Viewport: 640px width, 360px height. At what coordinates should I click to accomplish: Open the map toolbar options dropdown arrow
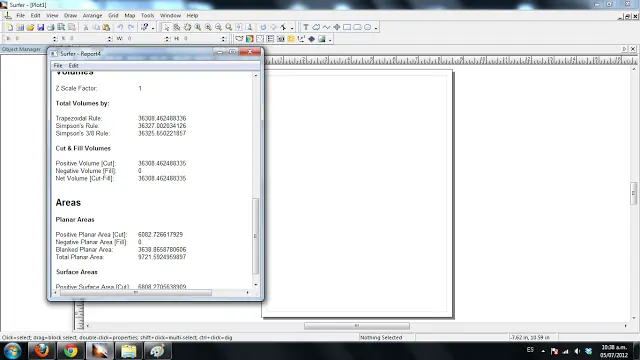tap(330, 40)
